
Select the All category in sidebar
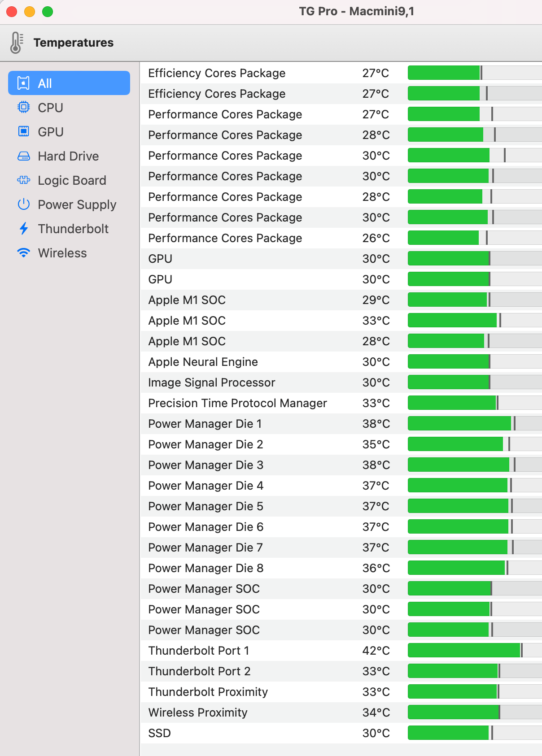[x=69, y=83]
